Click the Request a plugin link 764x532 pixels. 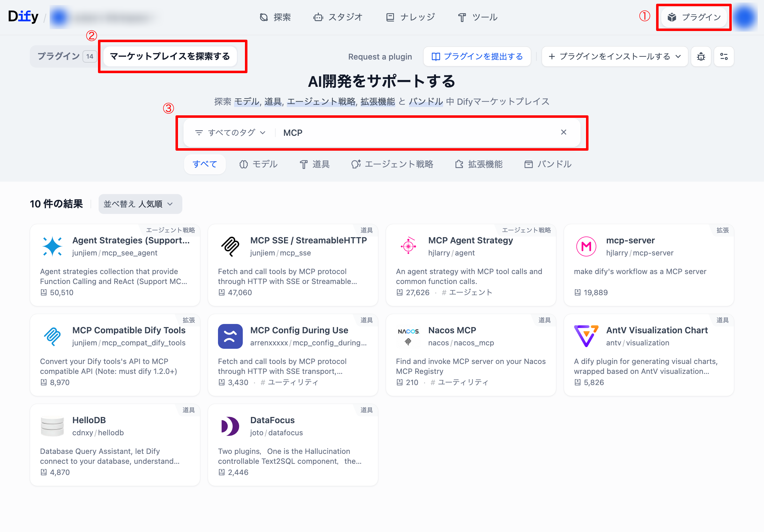pos(380,57)
